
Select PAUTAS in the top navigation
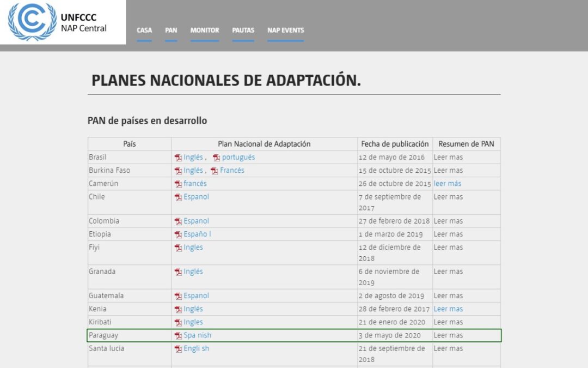click(243, 31)
